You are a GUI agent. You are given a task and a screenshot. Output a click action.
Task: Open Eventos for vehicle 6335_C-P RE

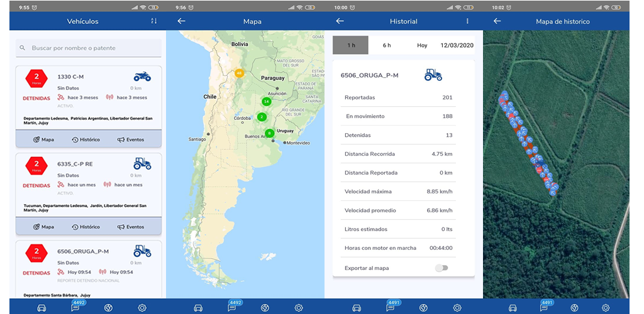[131, 227]
